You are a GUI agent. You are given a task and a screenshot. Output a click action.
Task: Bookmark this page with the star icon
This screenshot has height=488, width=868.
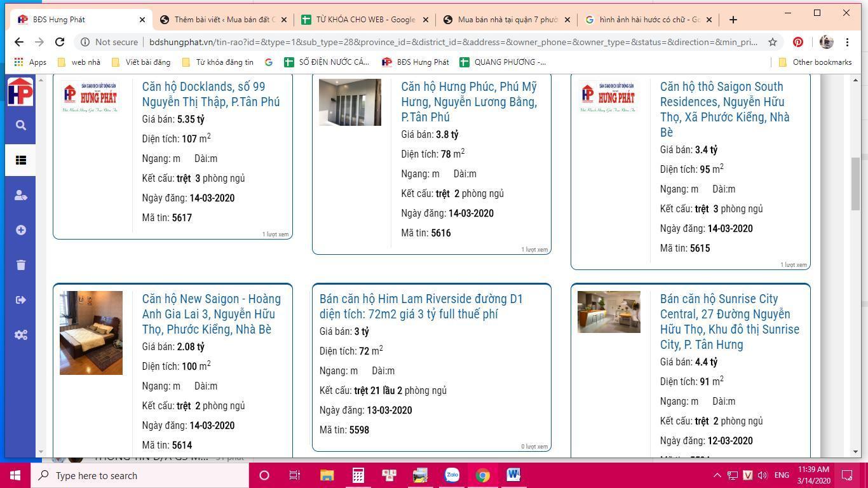pos(773,42)
